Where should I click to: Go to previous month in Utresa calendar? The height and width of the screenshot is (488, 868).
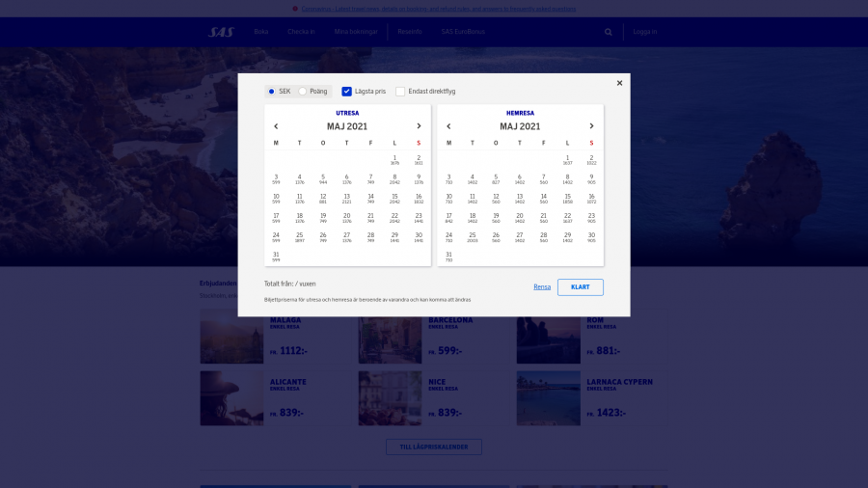click(x=276, y=126)
